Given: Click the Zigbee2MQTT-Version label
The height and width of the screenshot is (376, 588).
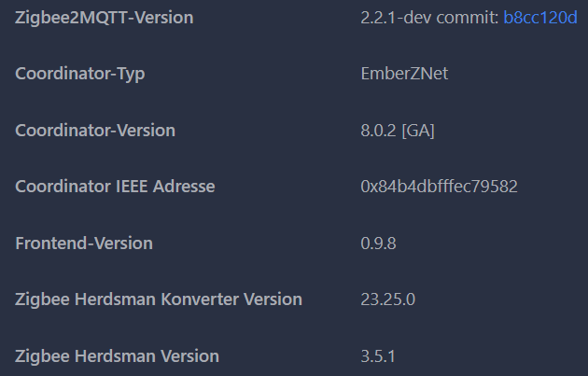Looking at the screenshot, I should point(105,18).
